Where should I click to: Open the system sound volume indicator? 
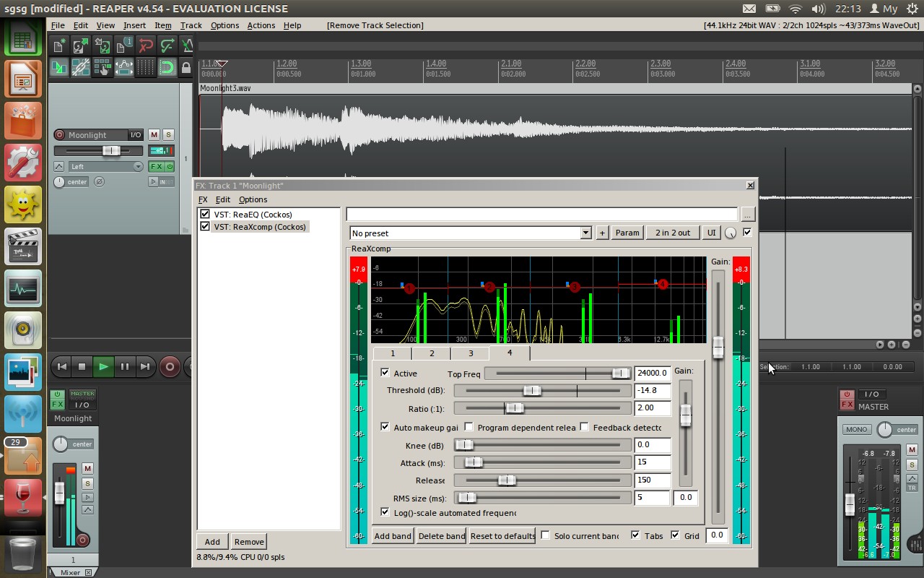pos(818,9)
